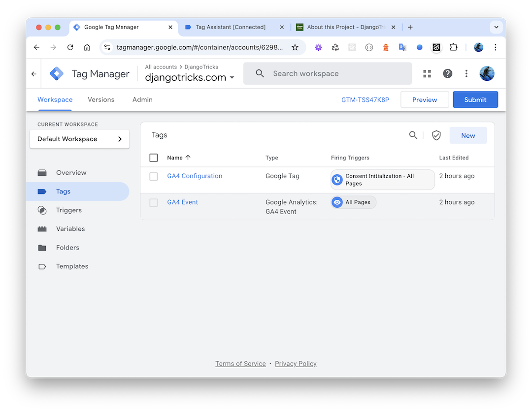This screenshot has height=412, width=532.
Task: Click the GTM-TSS47K8P container ID link
Action: tap(366, 100)
